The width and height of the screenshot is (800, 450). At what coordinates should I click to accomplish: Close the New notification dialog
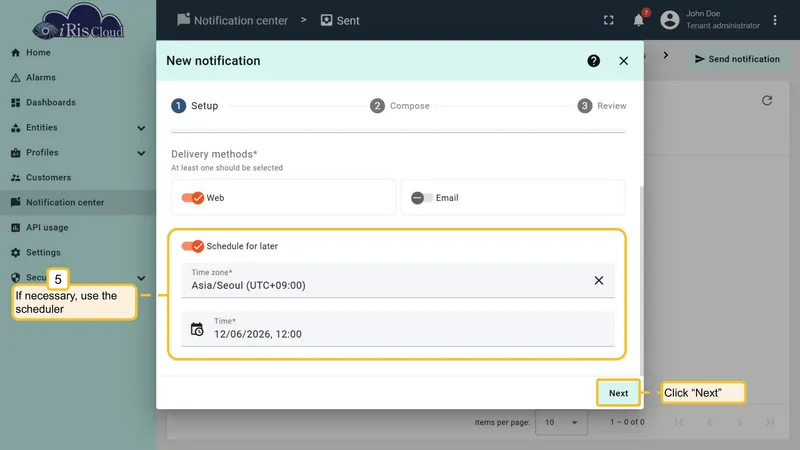pos(623,61)
